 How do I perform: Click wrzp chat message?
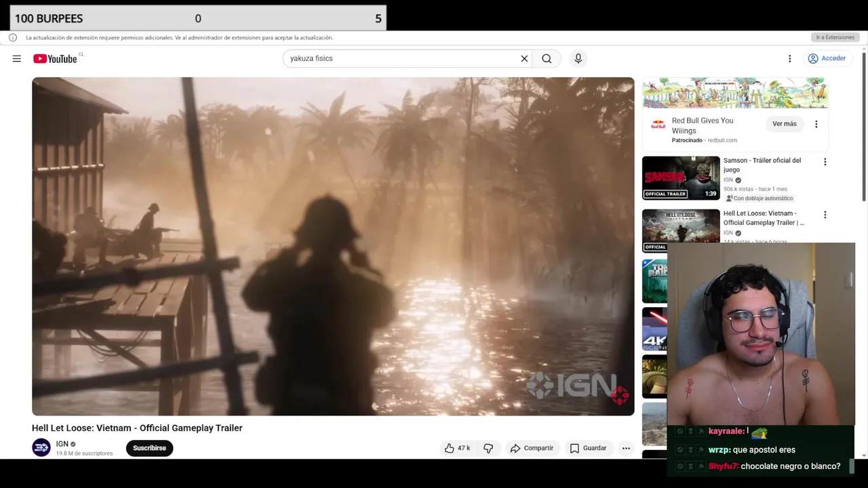(x=752, y=450)
